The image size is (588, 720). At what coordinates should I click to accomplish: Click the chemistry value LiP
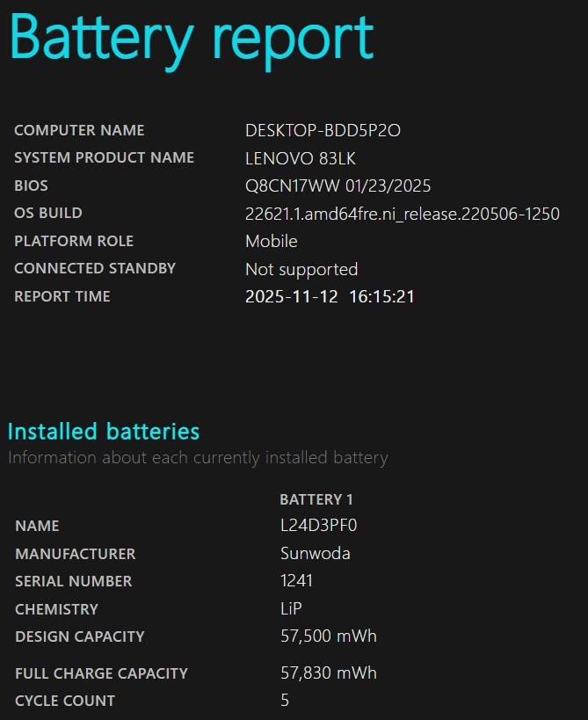pos(292,609)
